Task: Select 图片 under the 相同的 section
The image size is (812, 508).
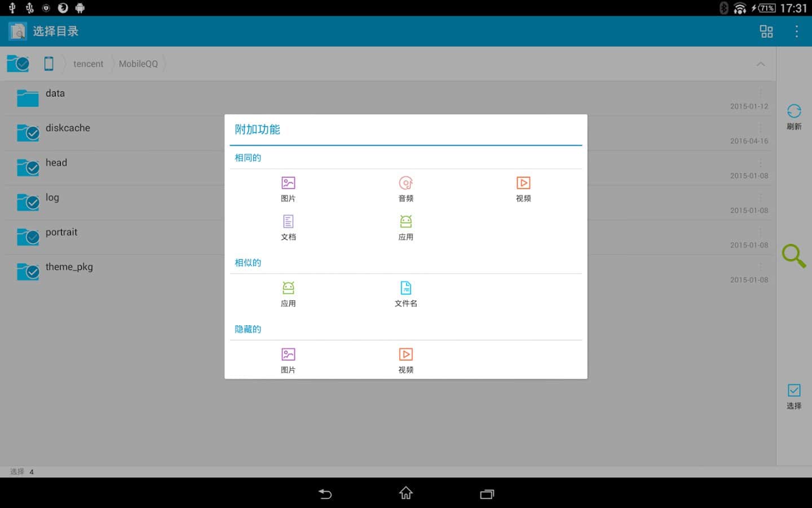Action: pyautogui.click(x=288, y=189)
